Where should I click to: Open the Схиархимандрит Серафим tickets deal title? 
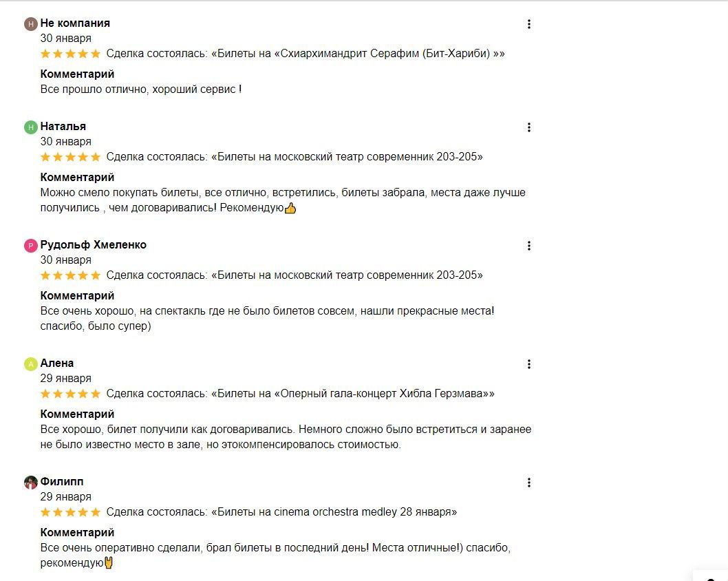pos(358,54)
